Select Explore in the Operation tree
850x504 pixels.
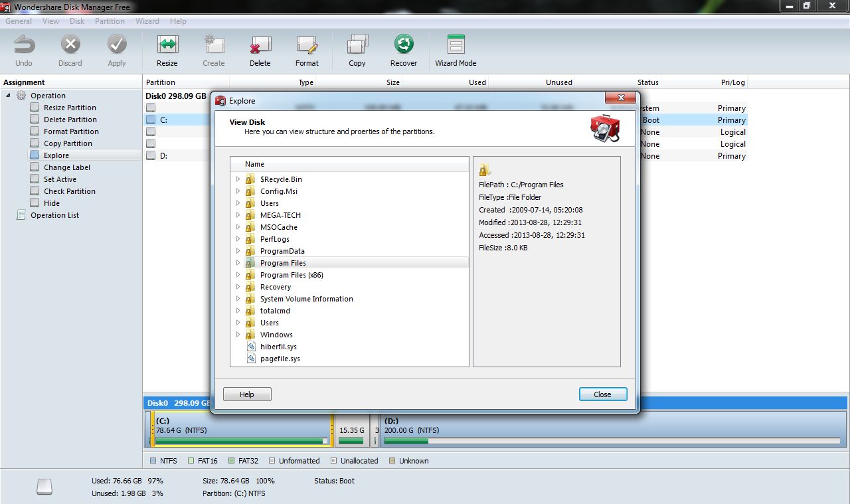pyautogui.click(x=56, y=155)
